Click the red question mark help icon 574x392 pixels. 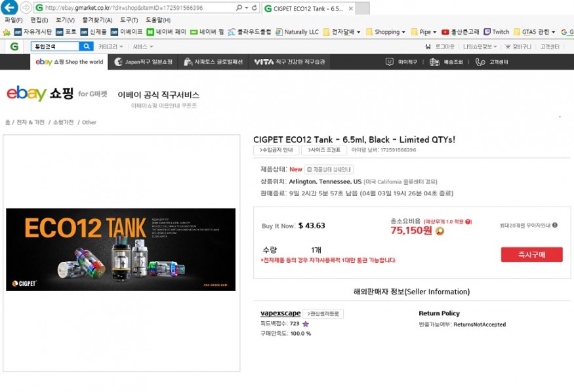tap(469, 222)
